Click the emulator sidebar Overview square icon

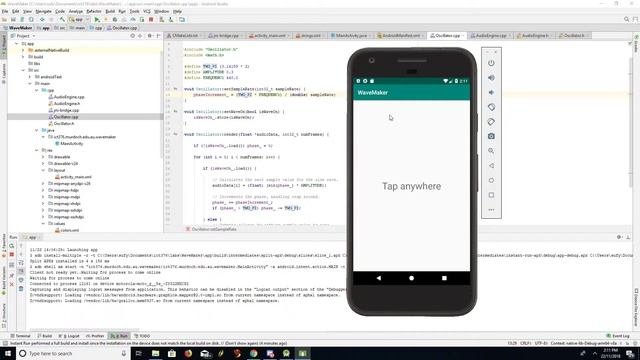coord(491,195)
